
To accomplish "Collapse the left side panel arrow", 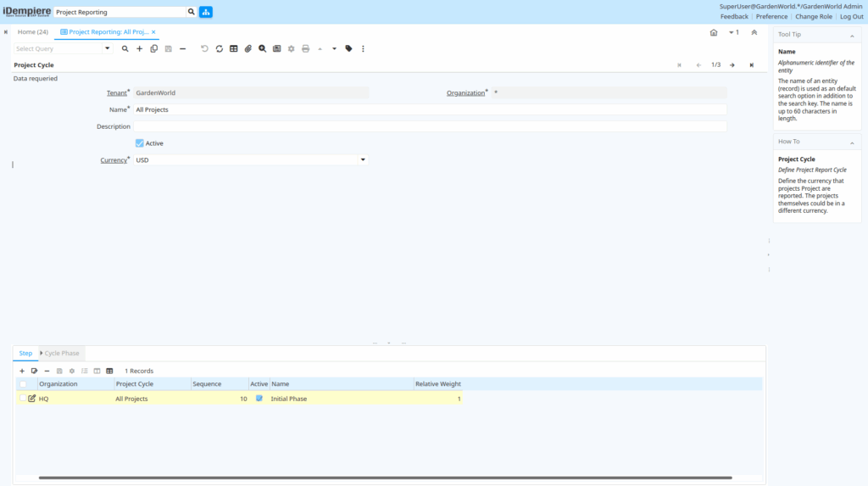I will point(6,32).
